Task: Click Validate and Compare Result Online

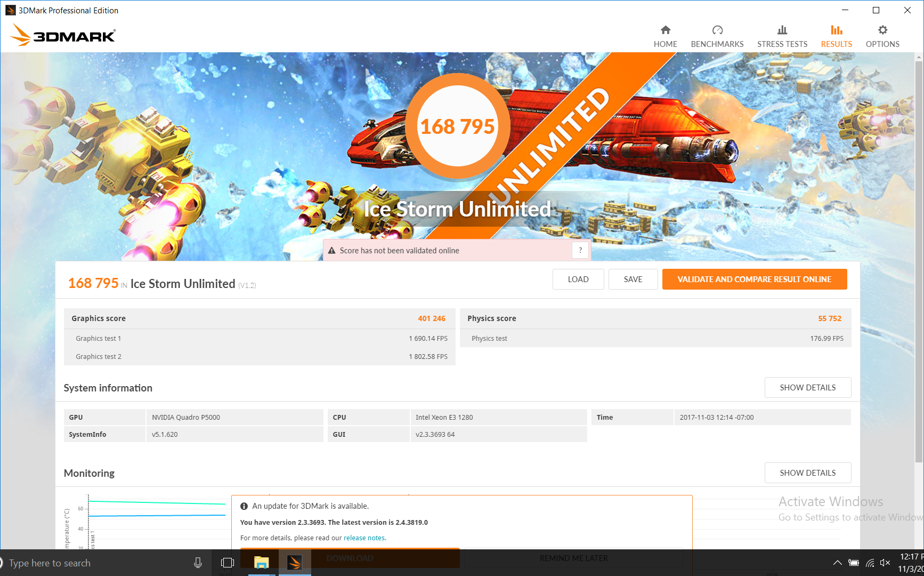Action: [755, 279]
